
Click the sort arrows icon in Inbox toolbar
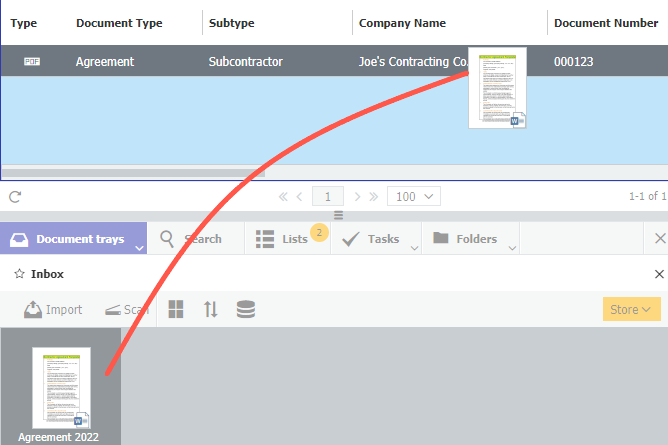point(210,310)
